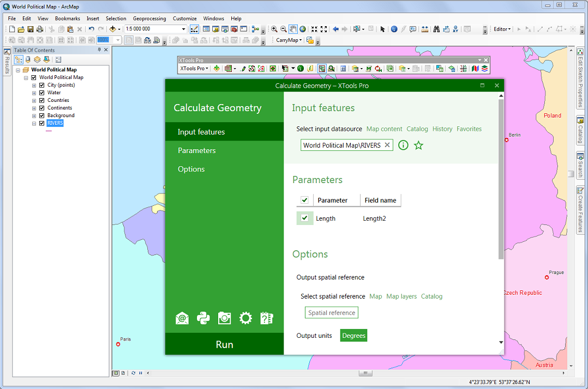Screen dimensions: 588x389
Task: Open the Bookmarks menu
Action: pos(68,19)
